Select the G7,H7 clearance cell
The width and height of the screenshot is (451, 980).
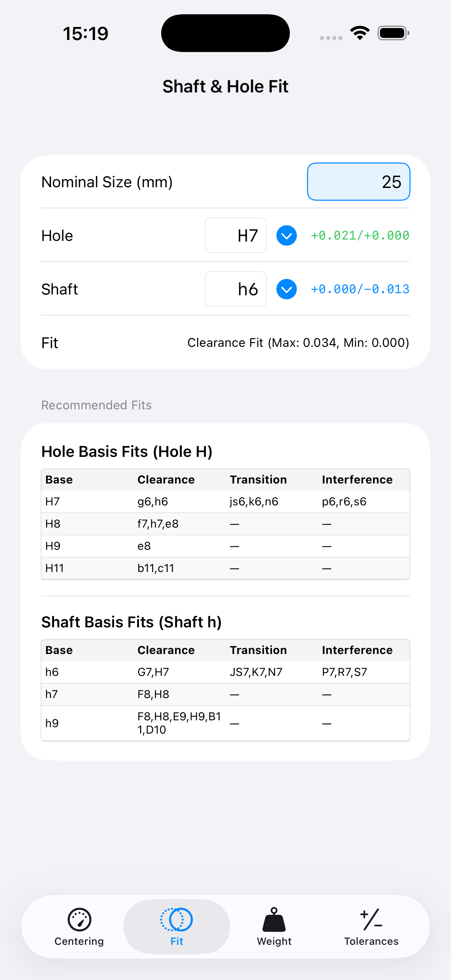[x=153, y=672]
